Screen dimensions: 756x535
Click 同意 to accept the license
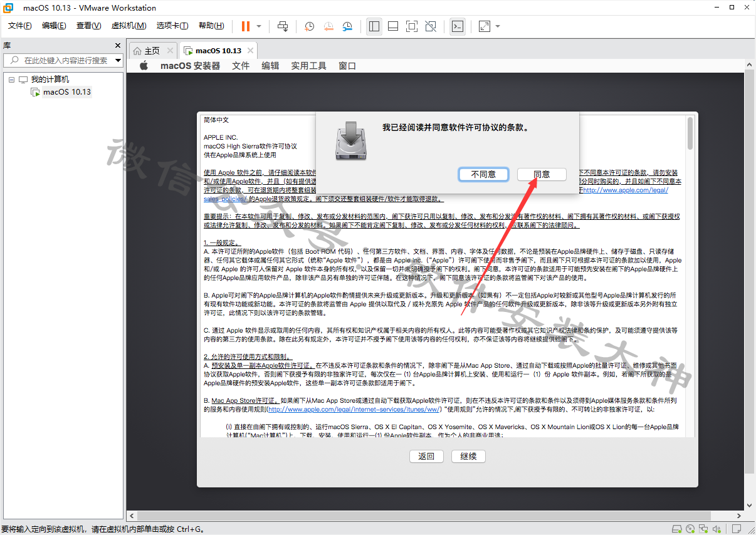[x=542, y=174]
